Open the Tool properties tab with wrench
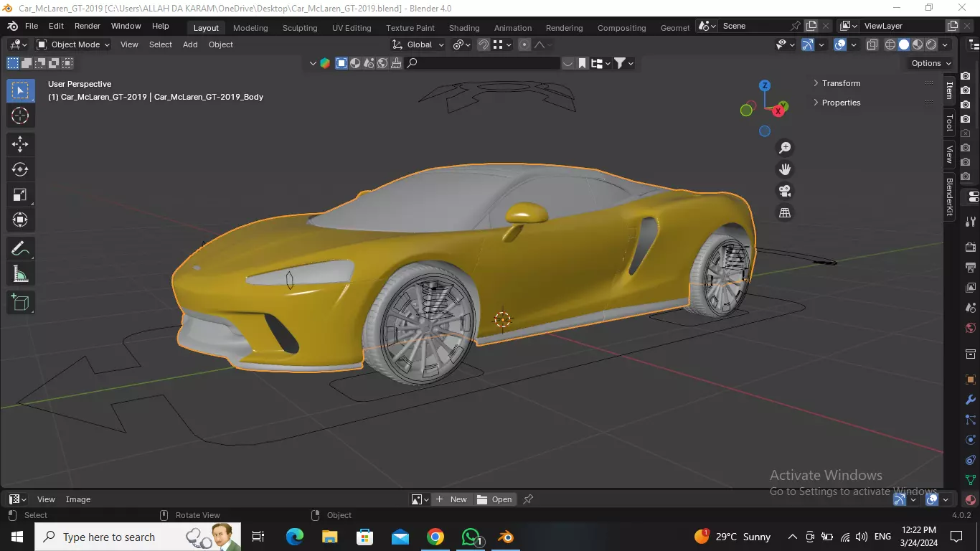 point(971,221)
